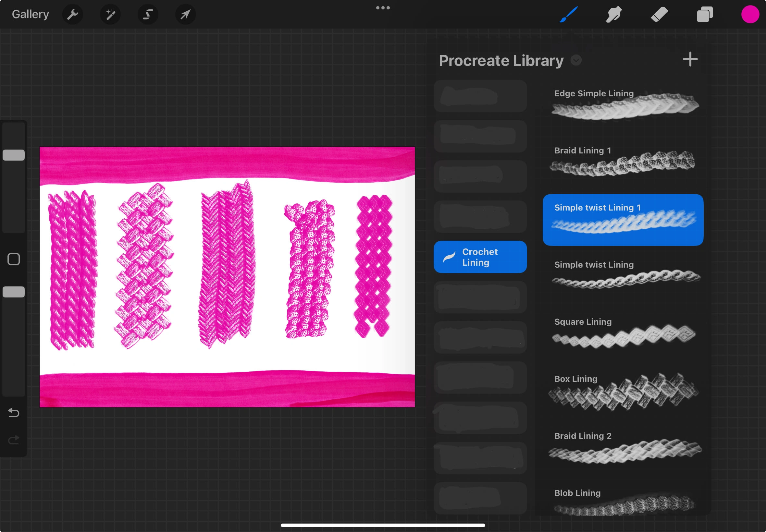Image resolution: width=766 pixels, height=532 pixels.
Task: Open the active color picker circle
Action: [x=750, y=14]
